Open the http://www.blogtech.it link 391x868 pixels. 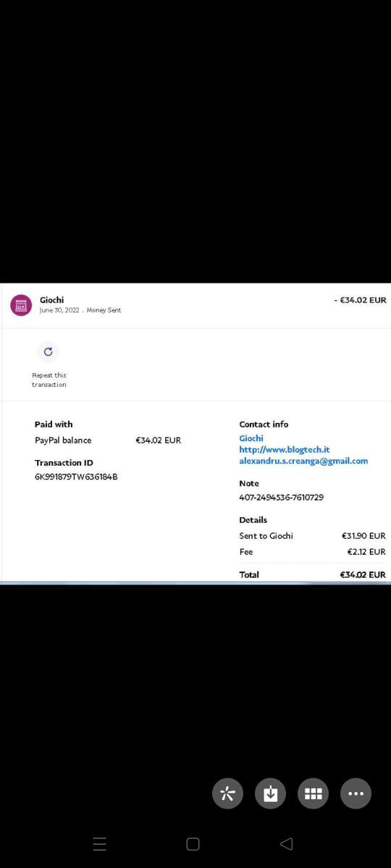point(285,449)
